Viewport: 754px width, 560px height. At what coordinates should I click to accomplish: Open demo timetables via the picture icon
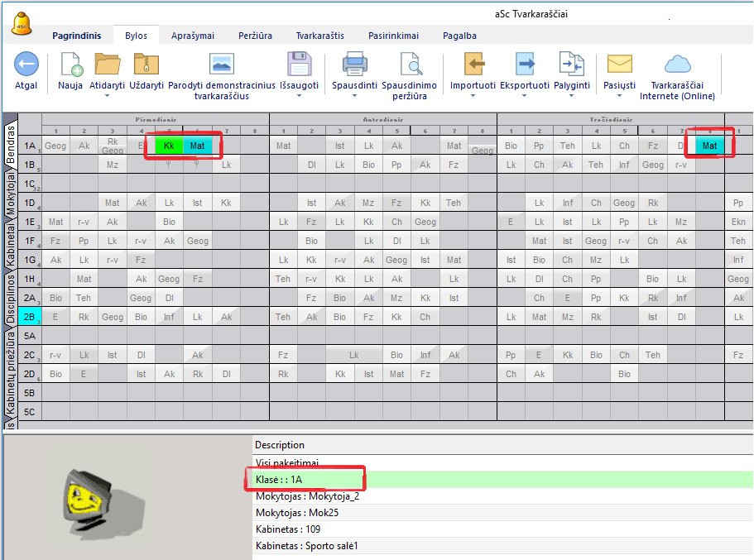pyautogui.click(x=221, y=65)
